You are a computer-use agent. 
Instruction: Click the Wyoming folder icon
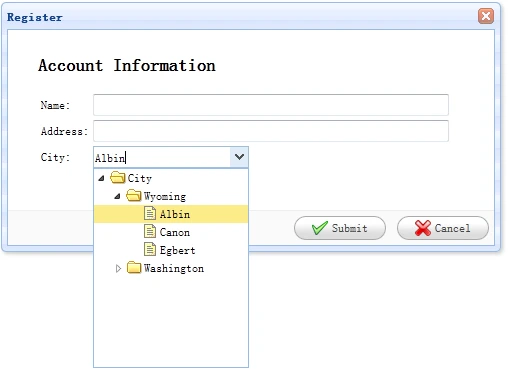(x=134, y=196)
